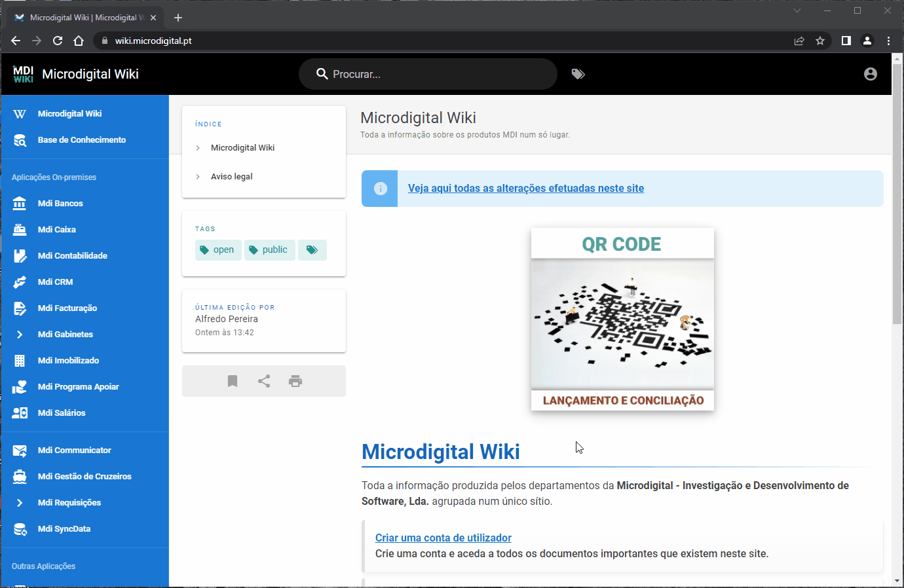The image size is (904, 588).
Task: Open the QR Code promotional image
Action: [622, 320]
